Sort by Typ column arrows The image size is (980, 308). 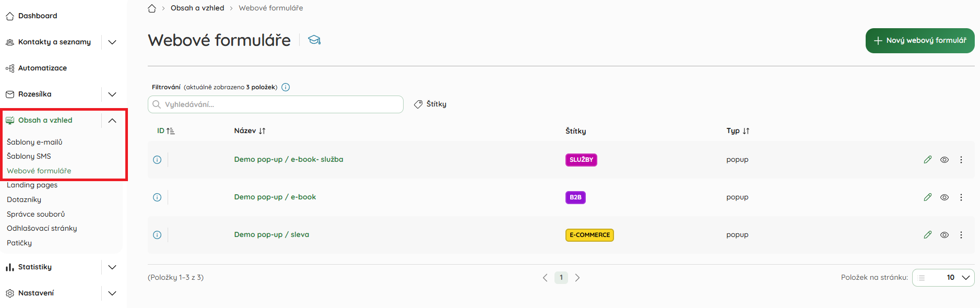(x=746, y=131)
